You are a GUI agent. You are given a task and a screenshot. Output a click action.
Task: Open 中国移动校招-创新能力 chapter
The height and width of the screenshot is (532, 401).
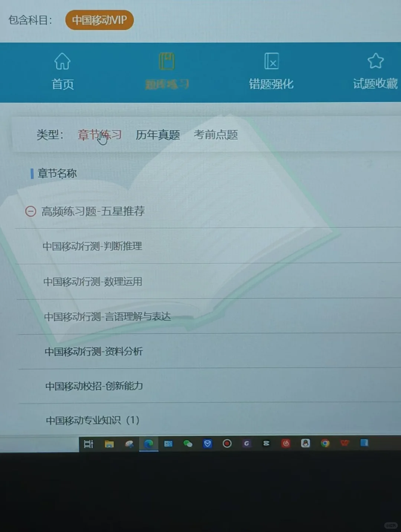click(x=94, y=386)
